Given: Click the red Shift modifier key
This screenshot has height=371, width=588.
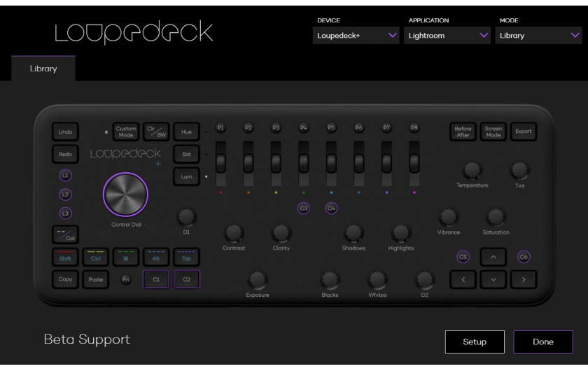Looking at the screenshot, I should [x=65, y=257].
